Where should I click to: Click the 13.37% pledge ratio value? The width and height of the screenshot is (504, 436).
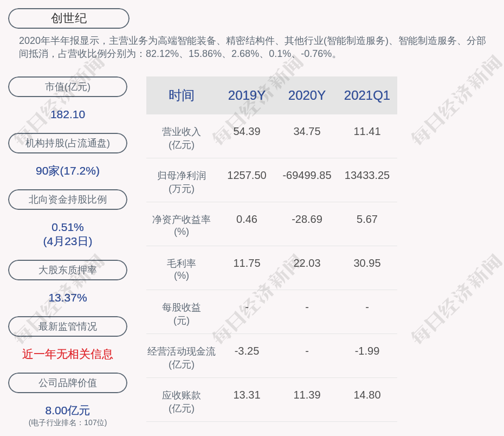pos(68,298)
